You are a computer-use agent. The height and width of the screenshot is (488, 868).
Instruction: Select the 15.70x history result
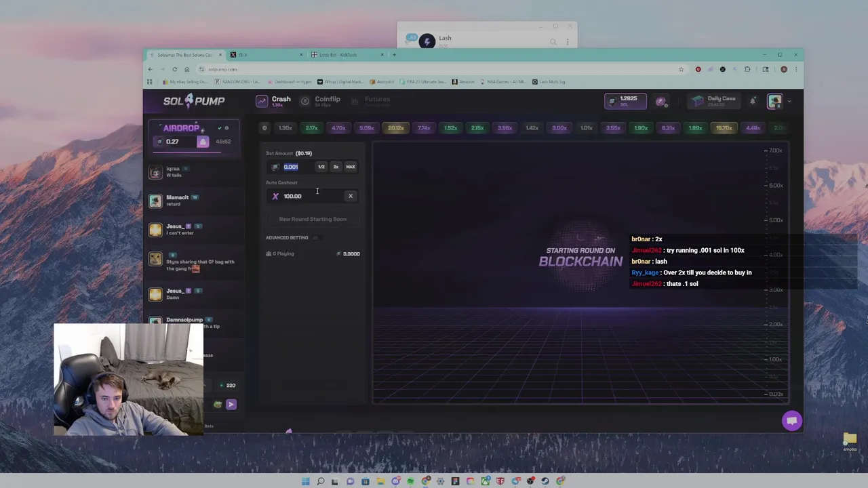(724, 127)
